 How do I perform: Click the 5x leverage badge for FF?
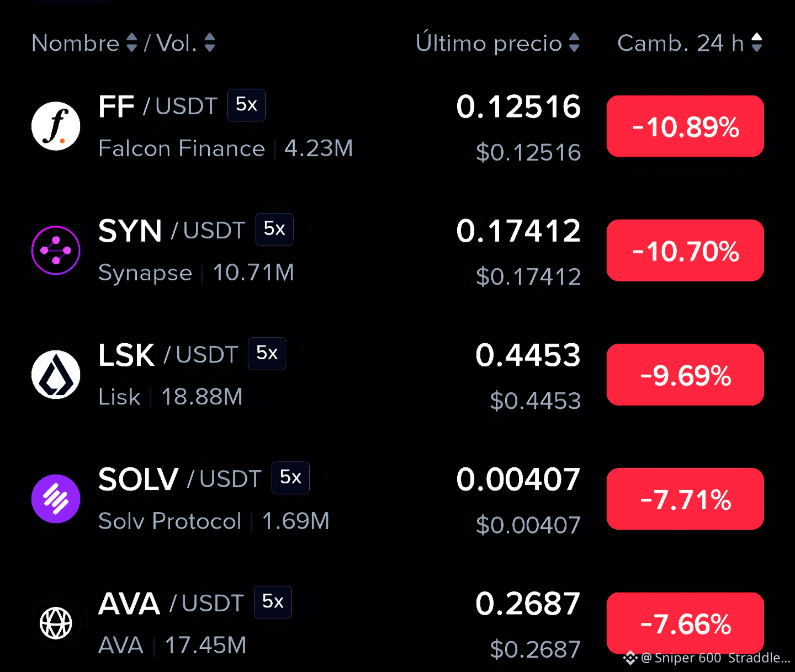tap(246, 105)
